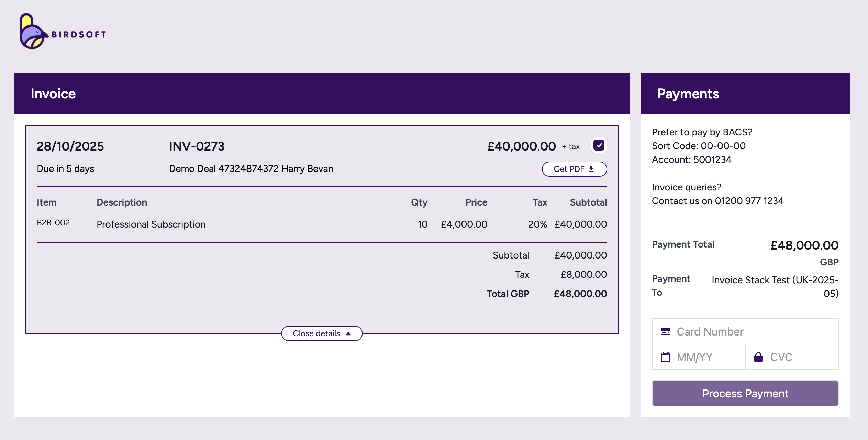Image resolution: width=868 pixels, height=440 pixels.
Task: Click the lock icon beside CVC field
Action: pyautogui.click(x=758, y=357)
